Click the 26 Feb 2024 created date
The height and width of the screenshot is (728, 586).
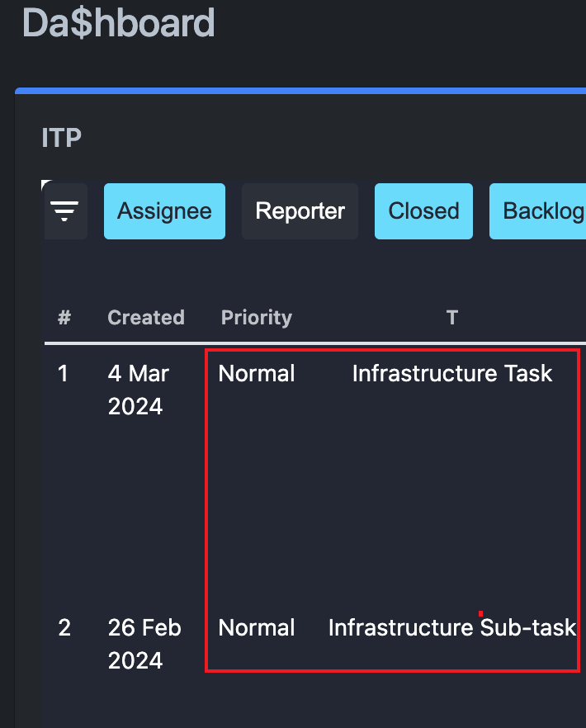[144, 644]
